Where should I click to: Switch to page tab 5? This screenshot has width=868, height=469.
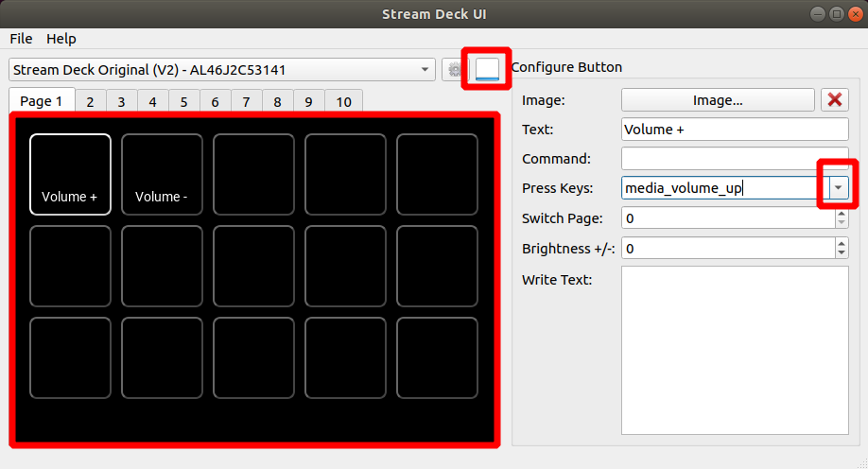[x=183, y=102]
